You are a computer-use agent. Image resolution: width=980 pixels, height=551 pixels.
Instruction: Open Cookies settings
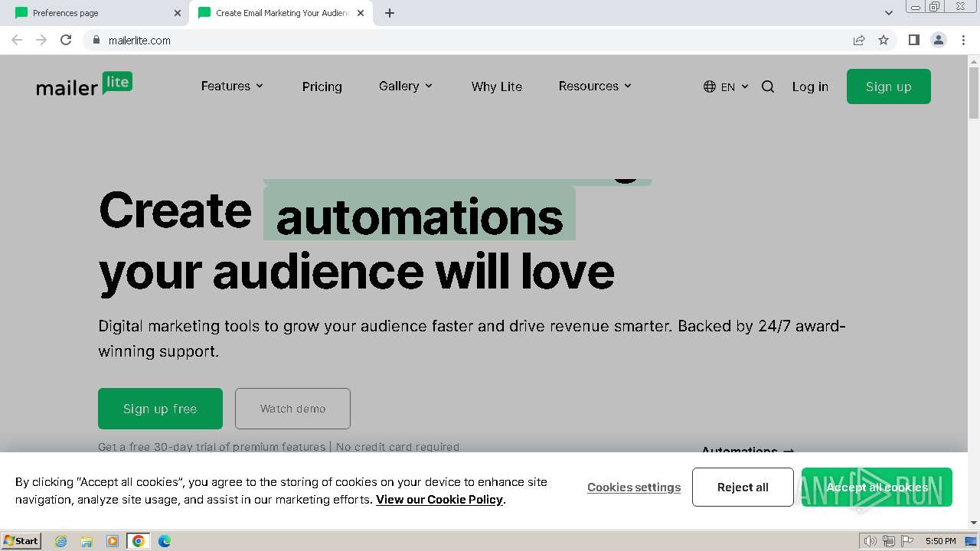point(634,487)
